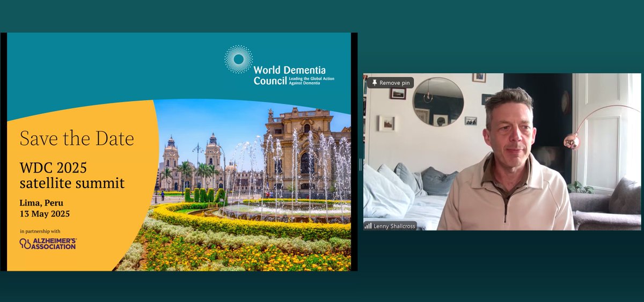The height and width of the screenshot is (302, 644).
Task: Click the "Lima, Peru" location text
Action: (x=41, y=204)
